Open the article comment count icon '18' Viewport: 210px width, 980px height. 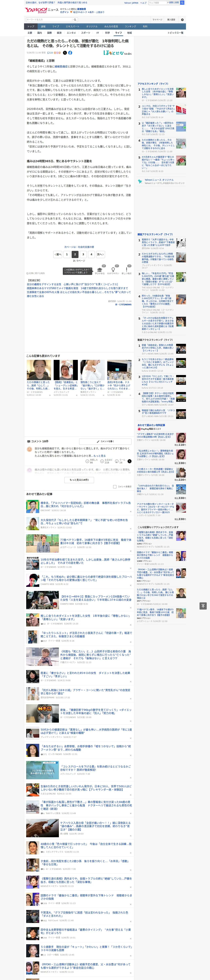pyautogui.click(x=50, y=53)
